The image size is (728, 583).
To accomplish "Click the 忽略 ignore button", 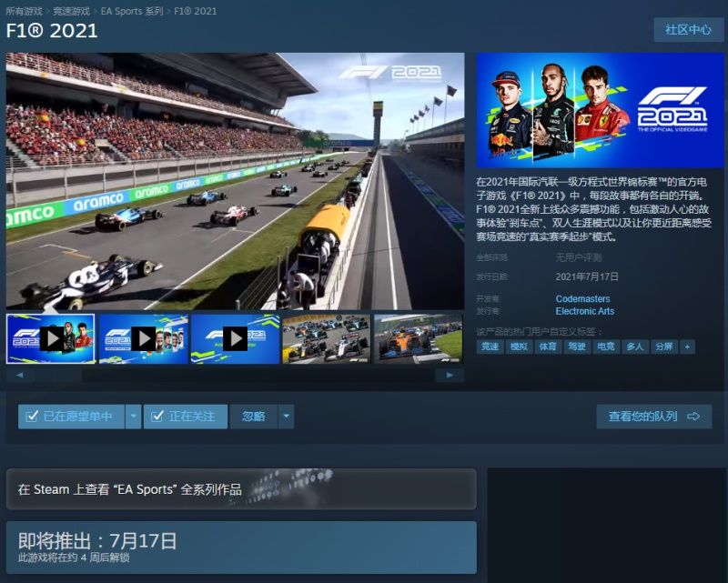I will pyautogui.click(x=254, y=417).
